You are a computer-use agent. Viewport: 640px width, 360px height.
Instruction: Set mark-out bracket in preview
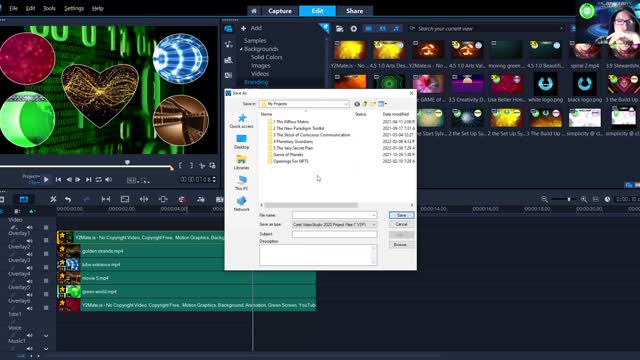coord(191,165)
